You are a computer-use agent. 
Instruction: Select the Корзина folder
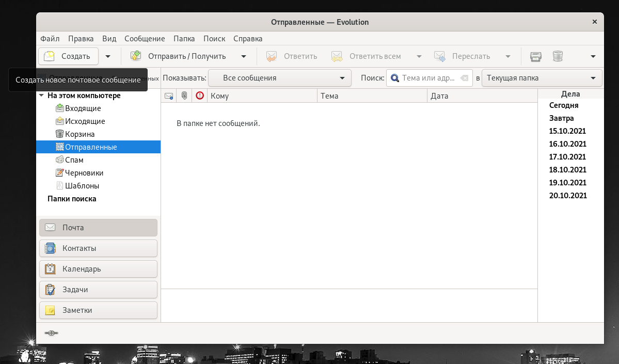[98, 134]
